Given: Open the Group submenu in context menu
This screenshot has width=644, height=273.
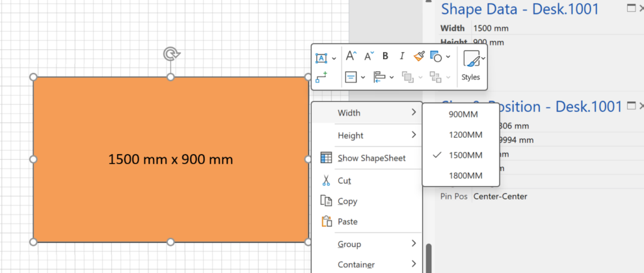Looking at the screenshot, I should pos(367,244).
